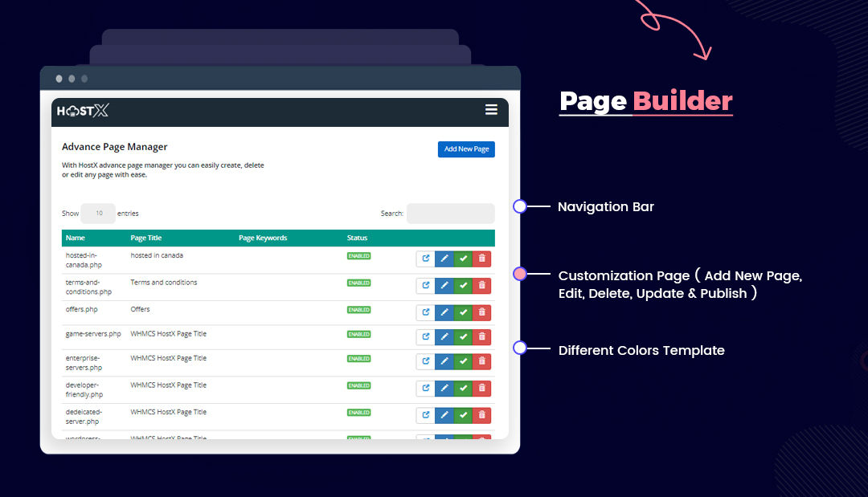
Task: Click ENABLED badge for developer-friendly.php
Action: [358, 386]
